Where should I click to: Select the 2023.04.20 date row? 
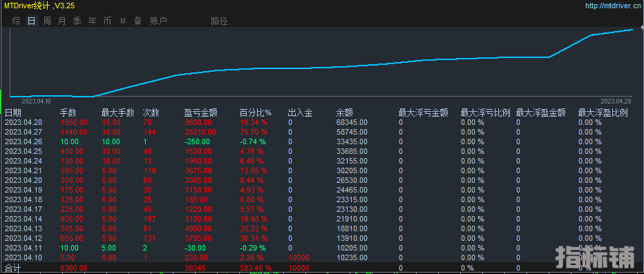coord(23,180)
